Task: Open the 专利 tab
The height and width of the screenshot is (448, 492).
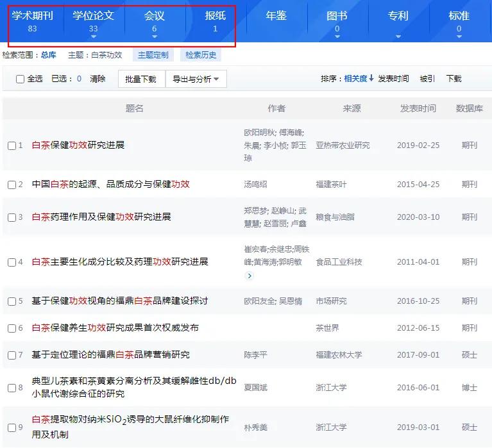Action: [x=398, y=15]
